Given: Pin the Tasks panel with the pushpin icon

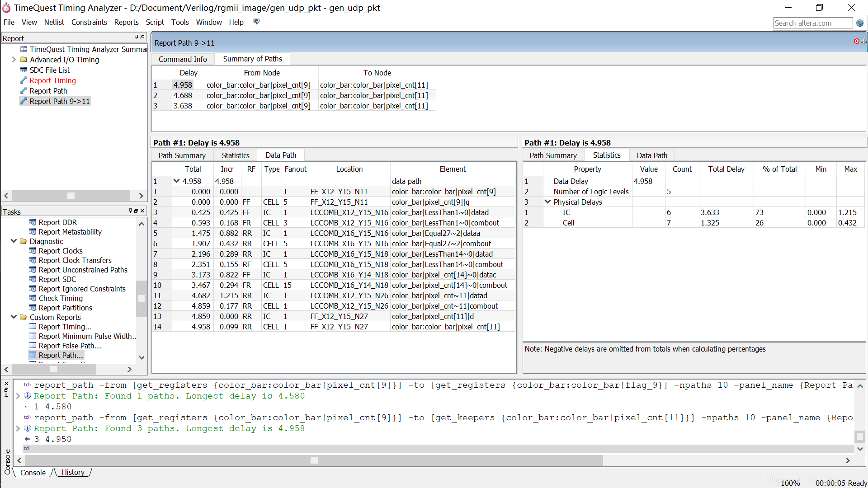Looking at the screenshot, I should pyautogui.click(x=130, y=211).
